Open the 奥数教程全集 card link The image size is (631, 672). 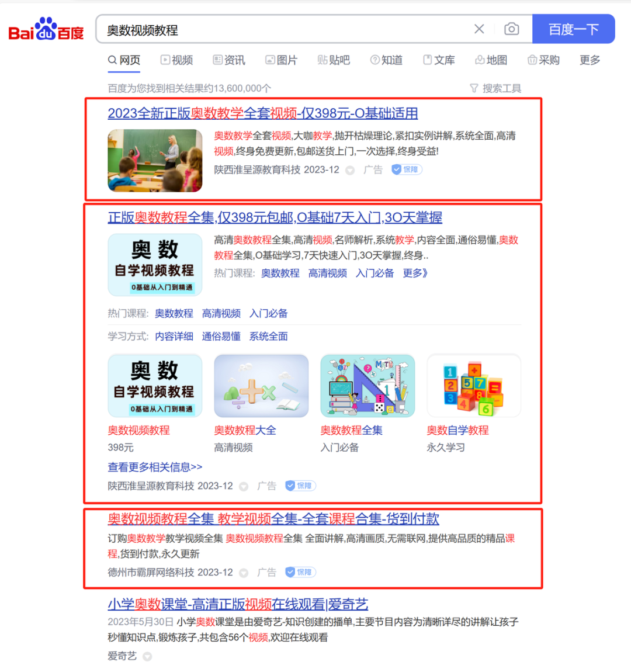(351, 430)
